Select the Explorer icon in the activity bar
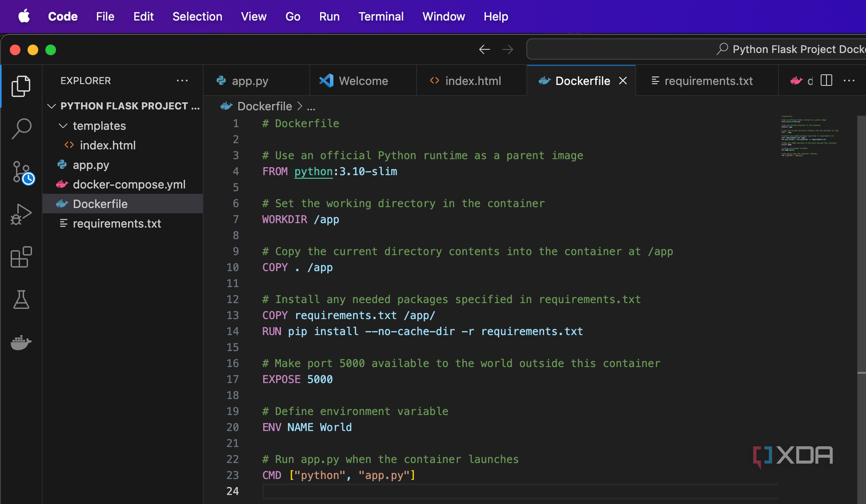 (x=22, y=86)
